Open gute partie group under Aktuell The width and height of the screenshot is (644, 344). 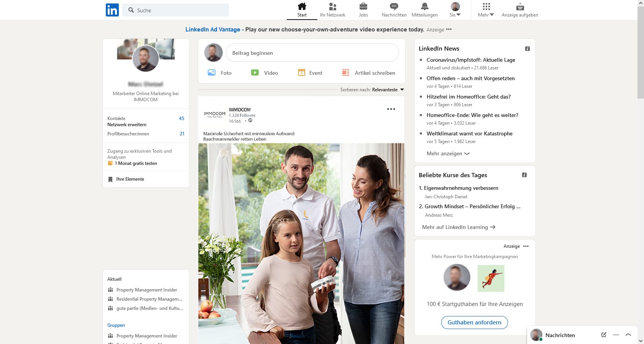[x=146, y=308]
